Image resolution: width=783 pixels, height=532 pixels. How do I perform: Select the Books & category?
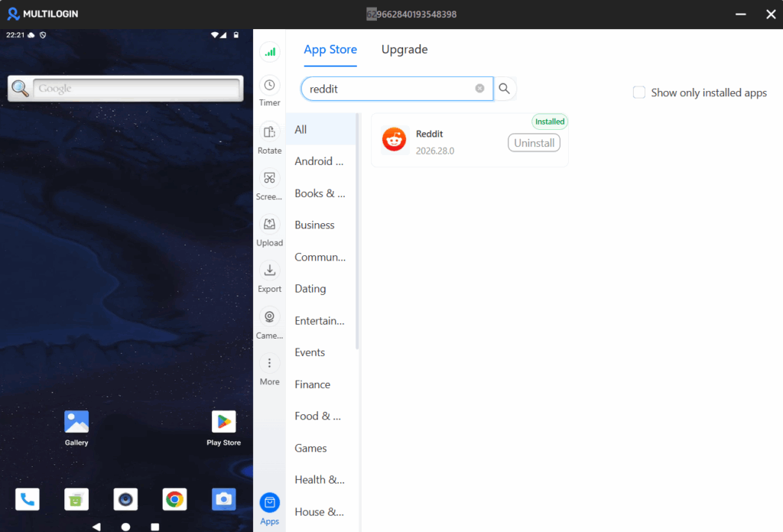pyautogui.click(x=320, y=193)
